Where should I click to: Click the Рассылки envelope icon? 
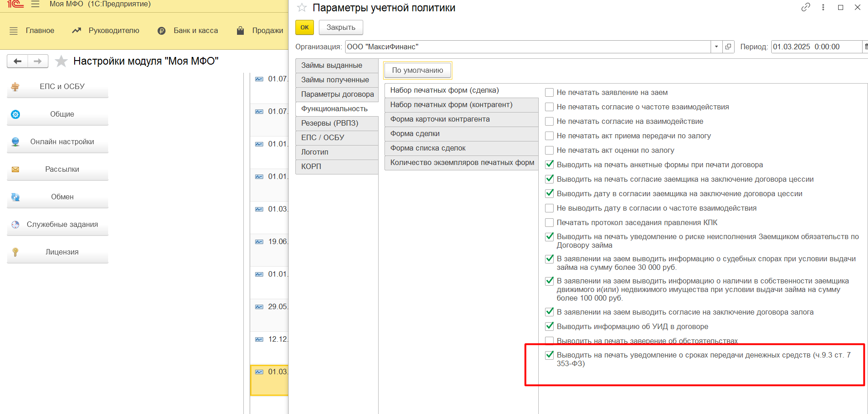[15, 169]
